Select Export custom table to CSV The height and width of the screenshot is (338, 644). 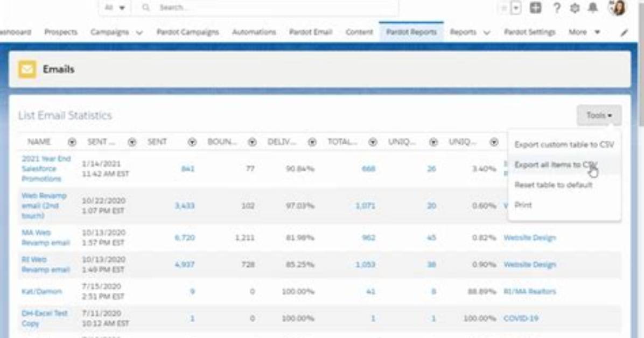coord(564,145)
